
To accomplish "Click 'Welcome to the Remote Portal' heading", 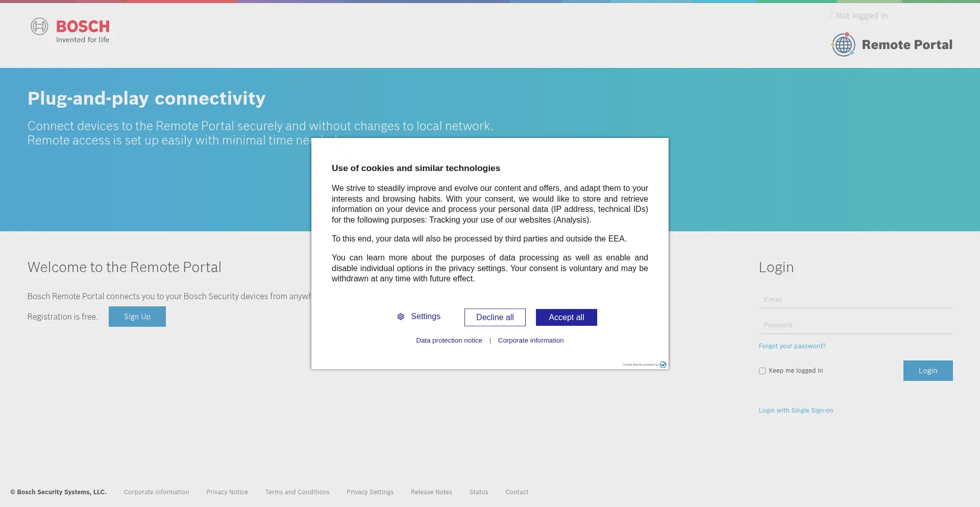I will (124, 268).
